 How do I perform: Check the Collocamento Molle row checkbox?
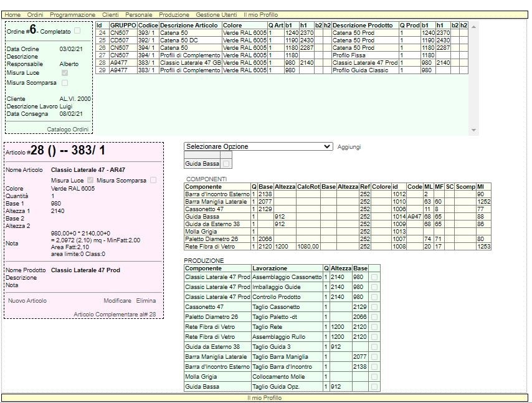(x=374, y=377)
